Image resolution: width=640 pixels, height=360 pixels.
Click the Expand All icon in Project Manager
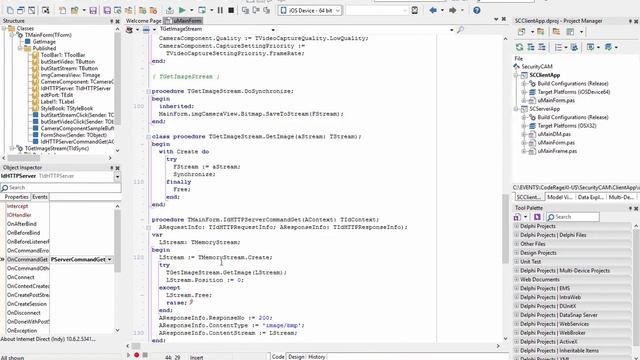(x=531, y=47)
